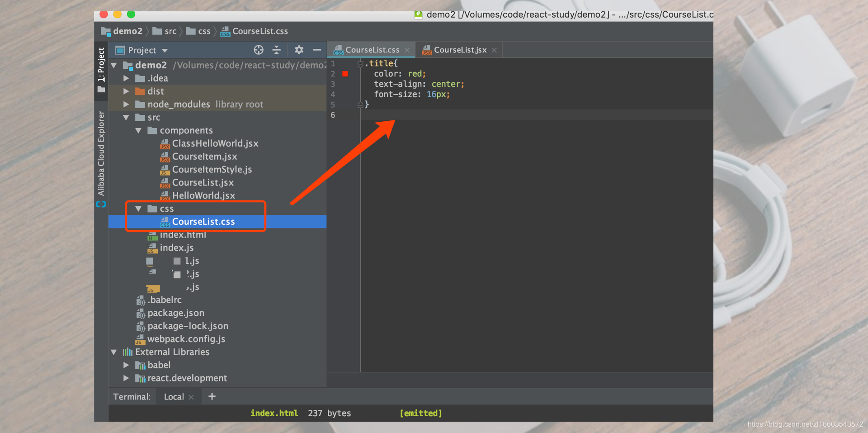Select index.js file
This screenshot has height=433, width=868.
click(x=176, y=248)
